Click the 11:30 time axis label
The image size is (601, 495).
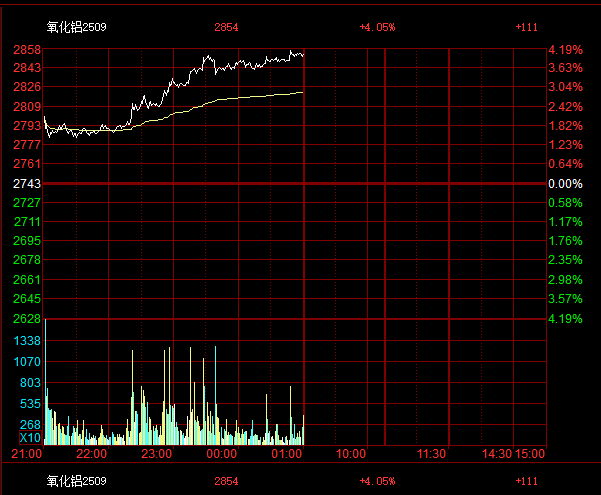click(432, 454)
